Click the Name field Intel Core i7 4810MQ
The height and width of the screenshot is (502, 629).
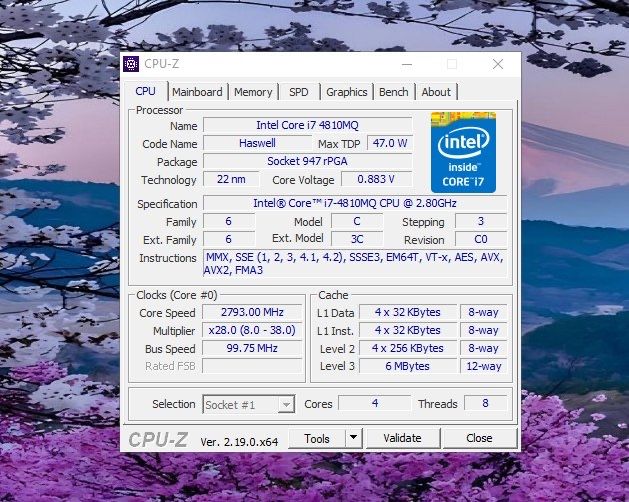coord(307,125)
